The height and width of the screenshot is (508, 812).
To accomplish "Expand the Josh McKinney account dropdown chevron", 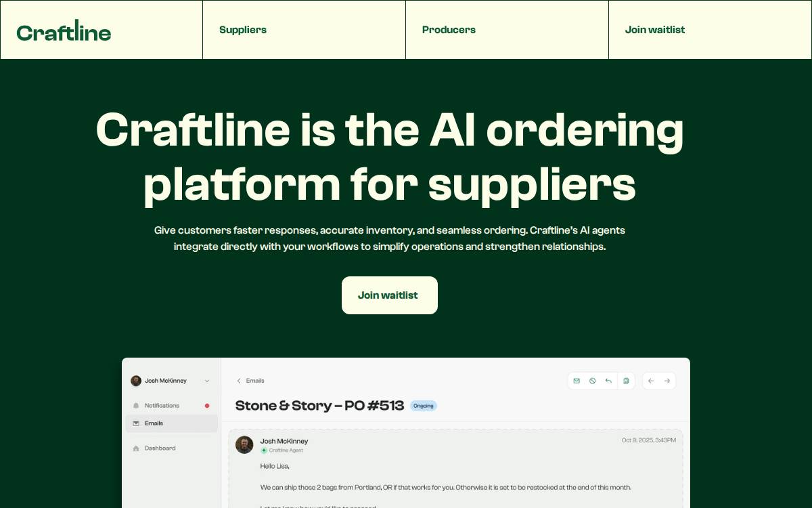I will 207,381.
